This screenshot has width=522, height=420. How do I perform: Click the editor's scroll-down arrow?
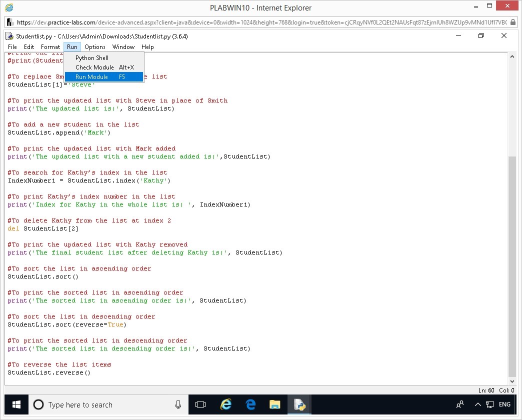coord(512,381)
